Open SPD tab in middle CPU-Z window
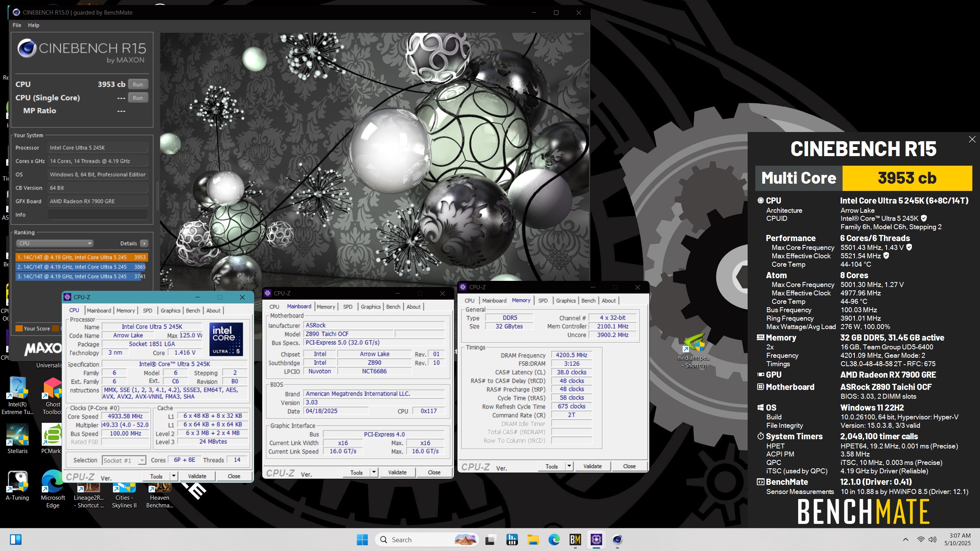The image size is (980, 551). [348, 306]
